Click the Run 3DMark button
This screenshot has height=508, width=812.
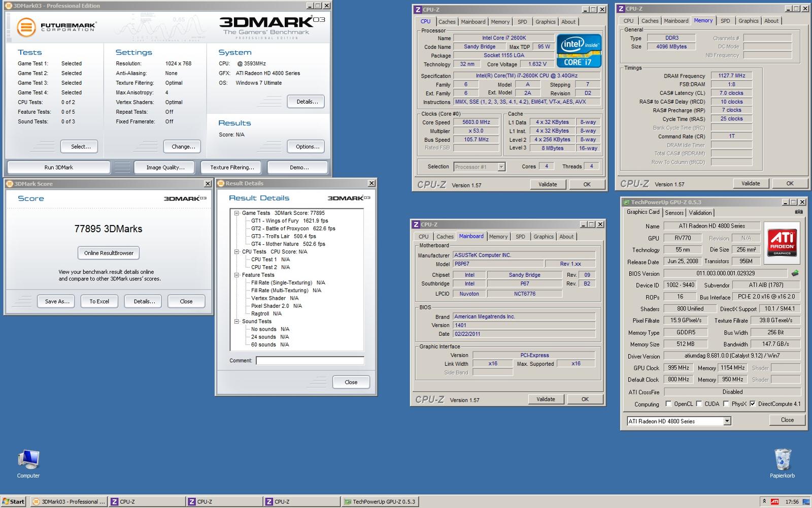58,167
